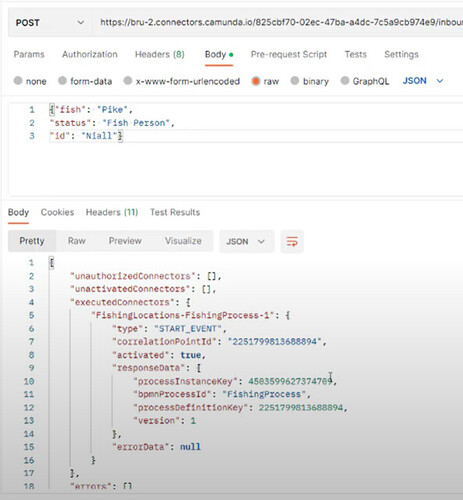Open the Authorization tab
463x500 pixels.
(90, 54)
